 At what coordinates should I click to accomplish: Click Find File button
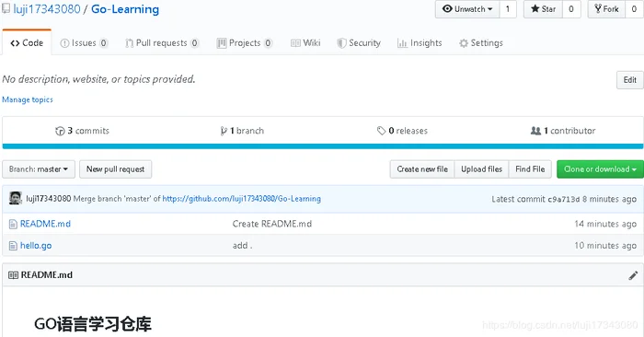530,169
